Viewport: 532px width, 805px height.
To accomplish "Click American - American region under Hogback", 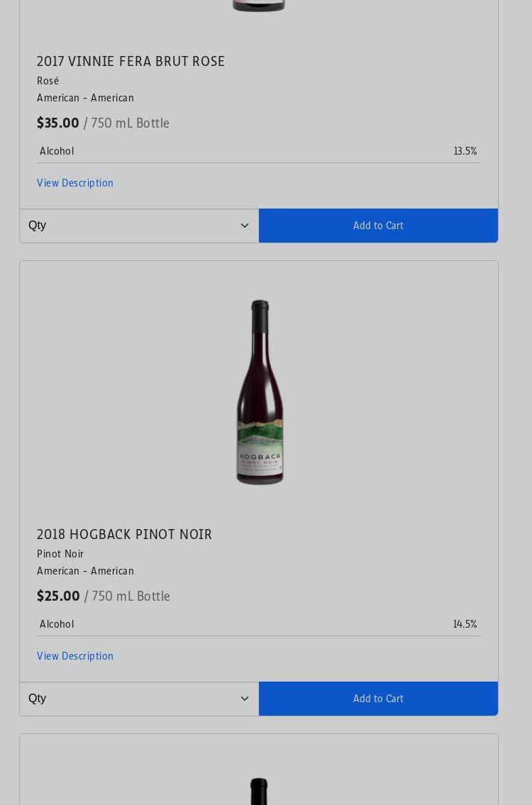I will click(85, 571).
